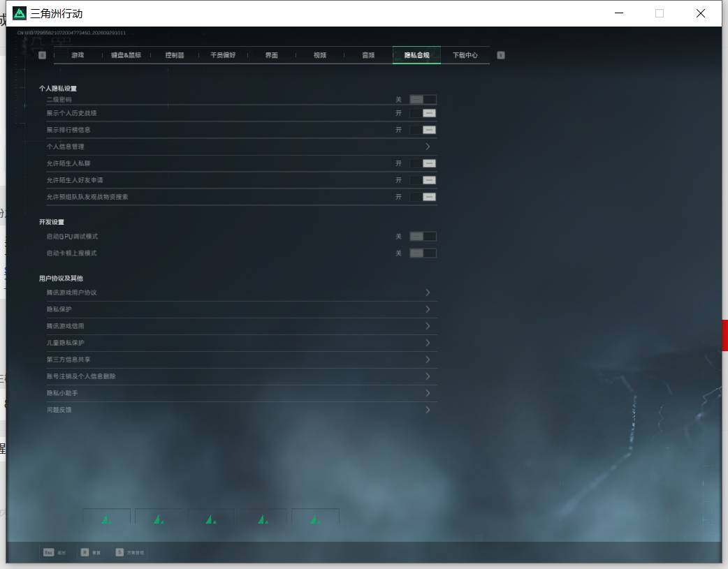Expand 个人信息管理 via its arrow

(x=428, y=147)
